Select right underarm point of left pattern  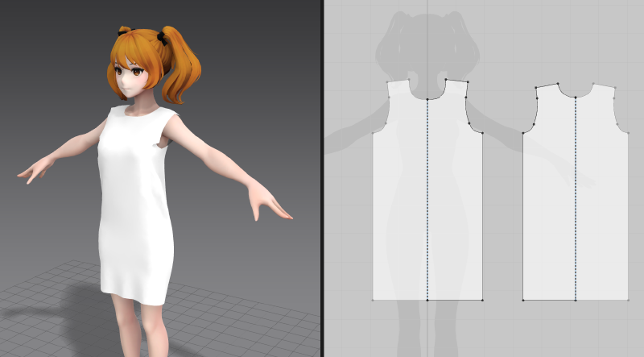tap(482, 134)
